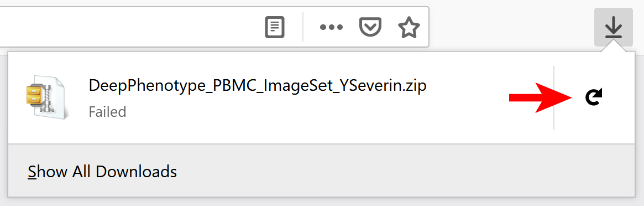Open Show All Downloads
Image resolution: width=644 pixels, height=206 pixels.
click(x=102, y=171)
